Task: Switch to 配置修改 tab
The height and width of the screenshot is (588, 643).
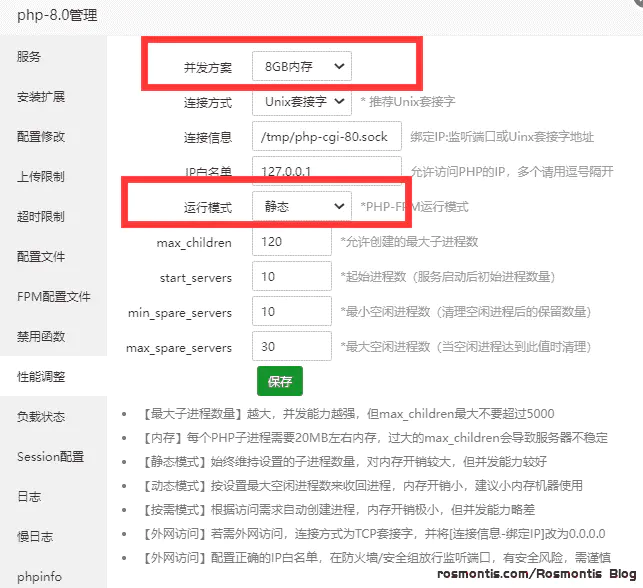Action: pos(53,137)
